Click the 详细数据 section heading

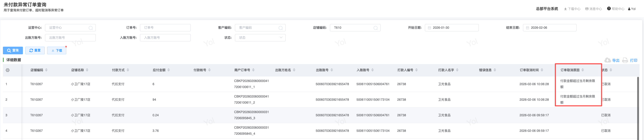coord(14,60)
